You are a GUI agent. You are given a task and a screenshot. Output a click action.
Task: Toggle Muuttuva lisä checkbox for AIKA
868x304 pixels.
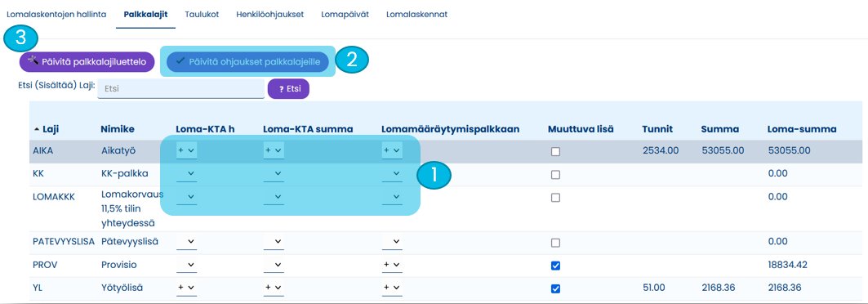point(555,152)
